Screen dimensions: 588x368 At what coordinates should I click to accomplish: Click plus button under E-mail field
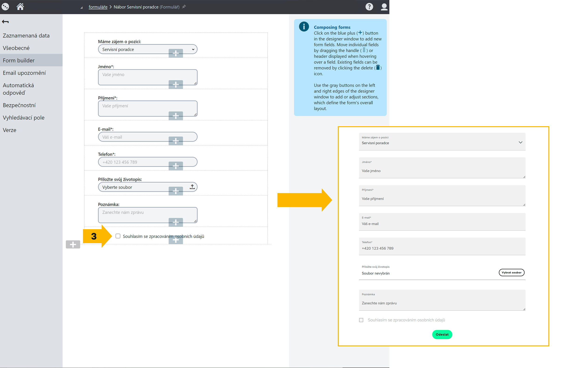coord(176,141)
